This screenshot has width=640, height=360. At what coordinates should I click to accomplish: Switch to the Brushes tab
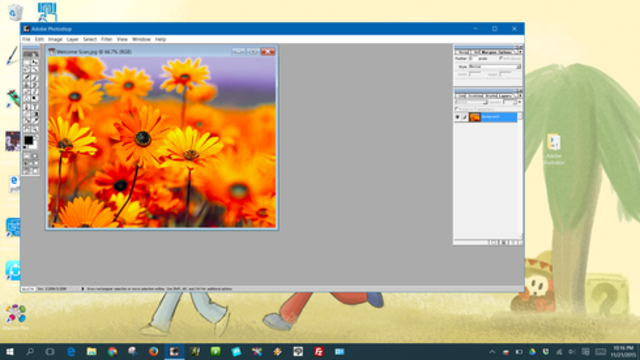(x=491, y=96)
